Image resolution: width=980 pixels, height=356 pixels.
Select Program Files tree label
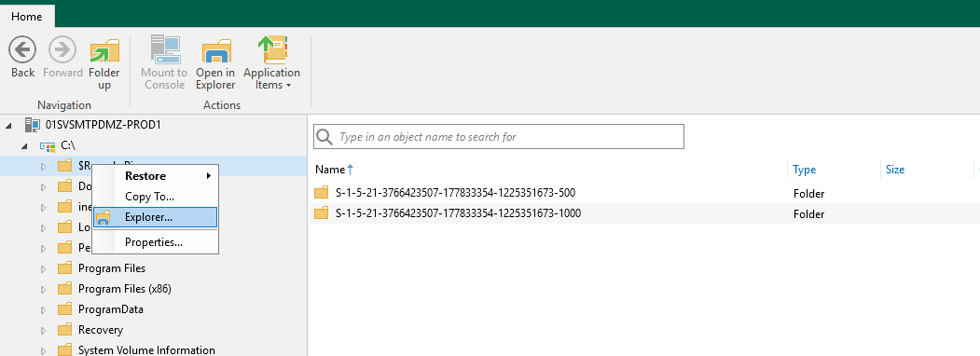point(112,268)
